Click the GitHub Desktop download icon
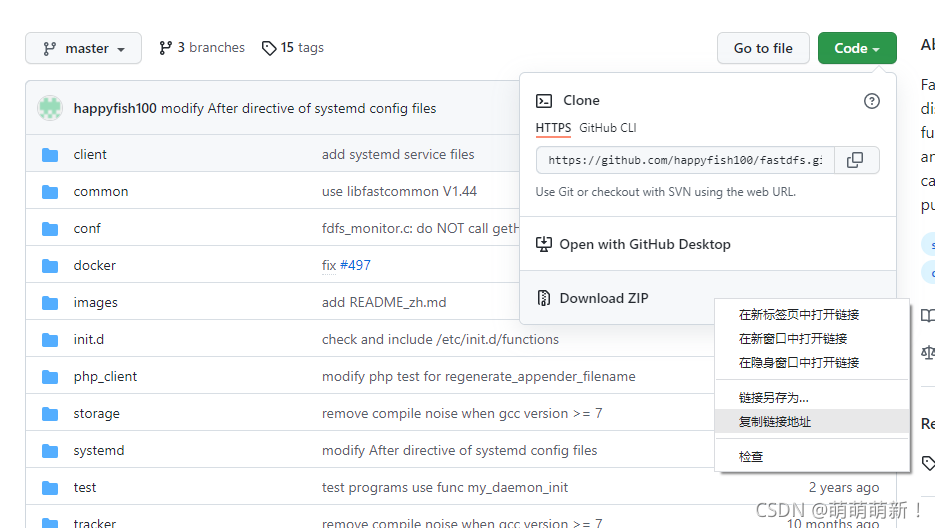The image size is (935, 528). click(x=544, y=244)
